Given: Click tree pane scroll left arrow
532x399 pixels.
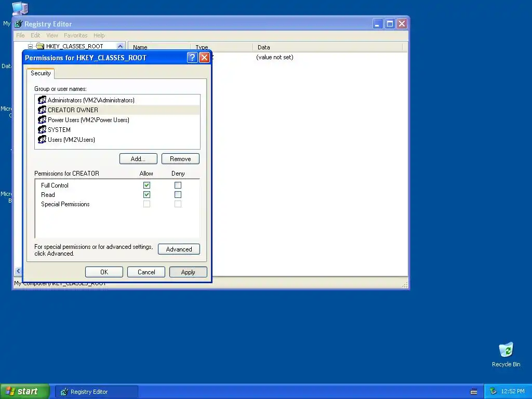Looking at the screenshot, I should pyautogui.click(x=18, y=271).
